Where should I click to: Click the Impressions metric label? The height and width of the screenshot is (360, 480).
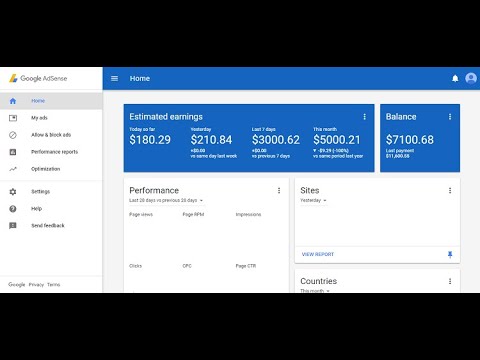click(x=248, y=215)
